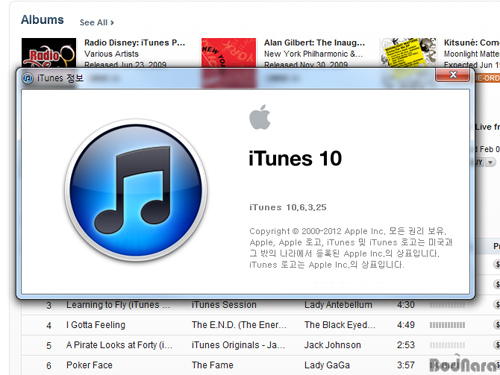
Task: Click The Fame album cell
Action: click(212, 365)
